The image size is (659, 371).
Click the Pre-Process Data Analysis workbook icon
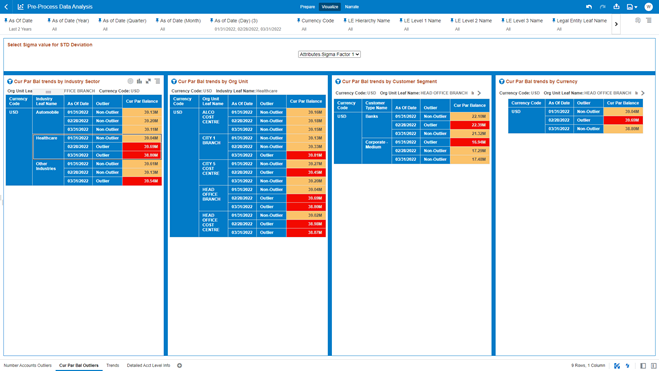[x=20, y=7]
